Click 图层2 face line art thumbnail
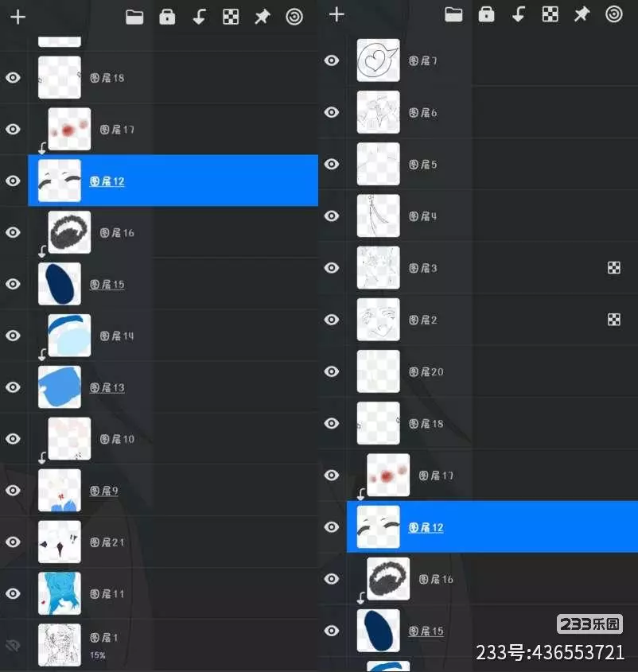Screen dimensions: 638x672 click(378, 319)
